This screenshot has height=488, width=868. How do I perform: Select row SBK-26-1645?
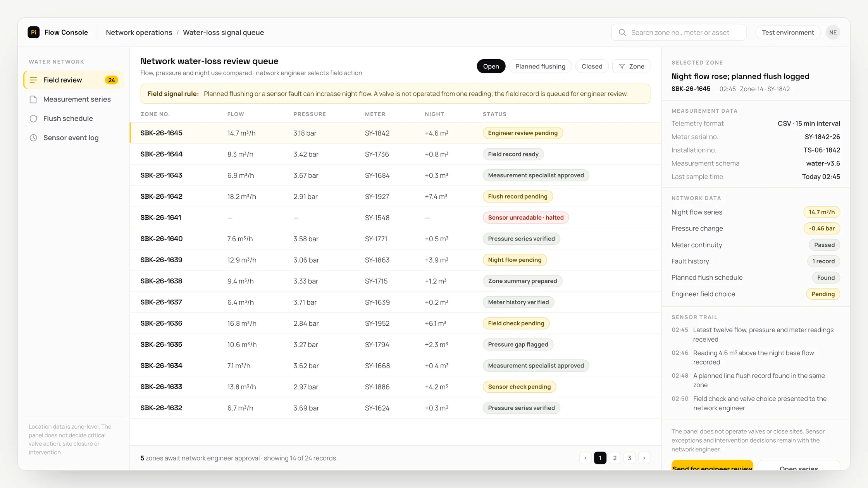[x=395, y=133]
